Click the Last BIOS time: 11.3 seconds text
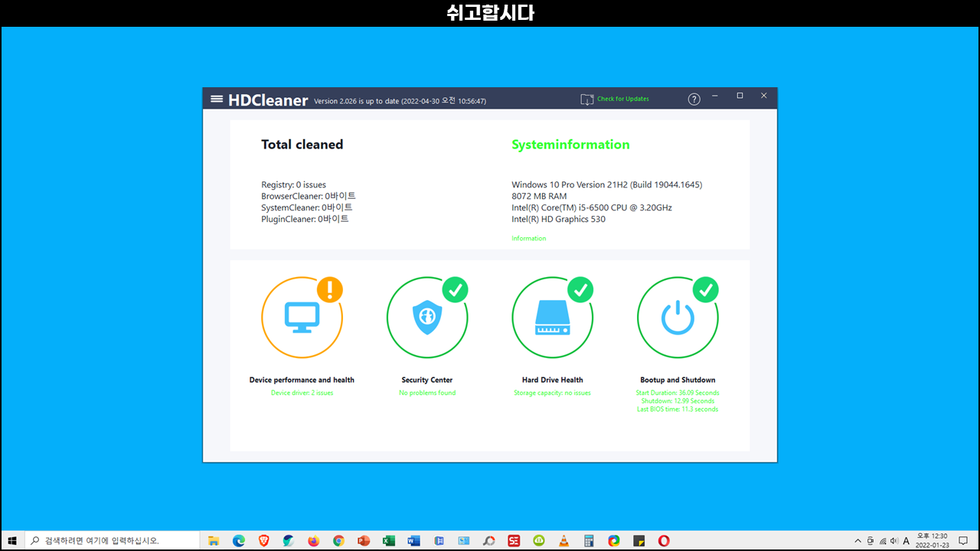The image size is (980, 551). [x=678, y=409]
